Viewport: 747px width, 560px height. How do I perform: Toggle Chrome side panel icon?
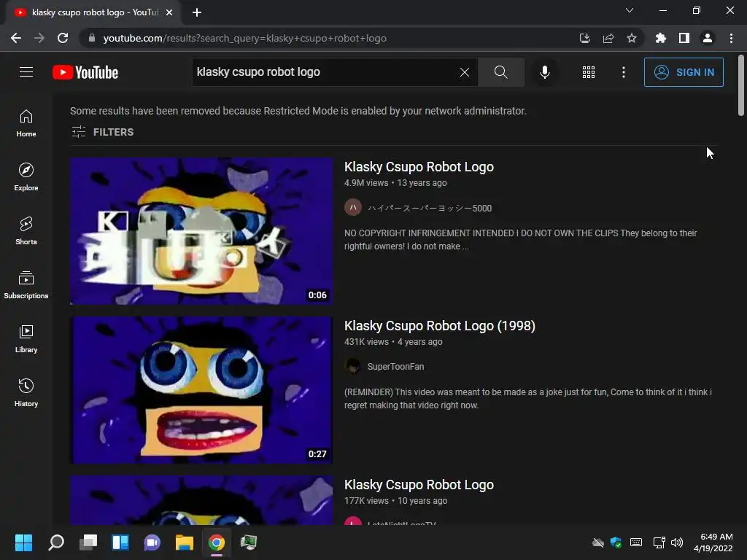[x=684, y=38]
